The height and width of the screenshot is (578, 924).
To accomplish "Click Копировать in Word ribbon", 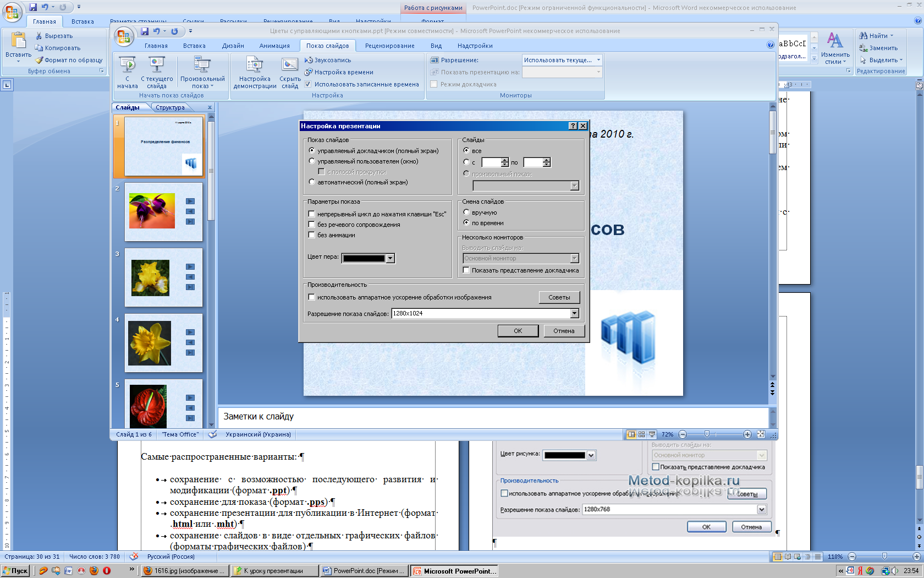I will click(x=58, y=48).
